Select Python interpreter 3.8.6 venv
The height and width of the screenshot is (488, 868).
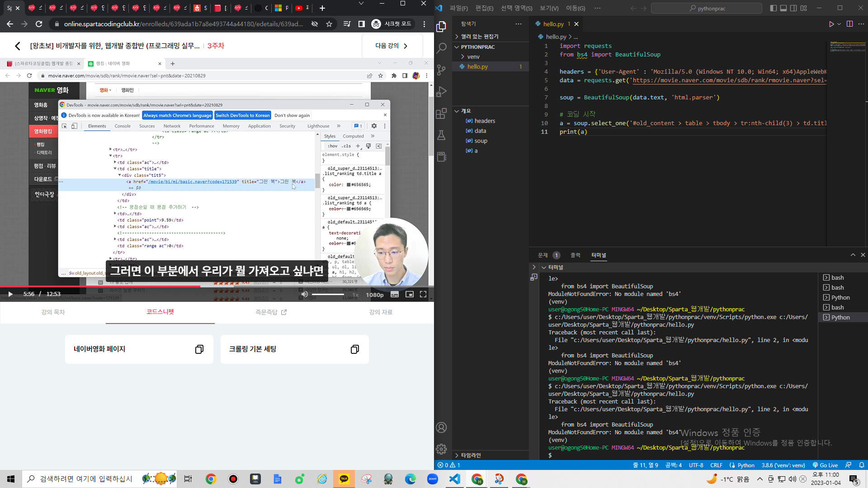pyautogui.click(x=783, y=465)
